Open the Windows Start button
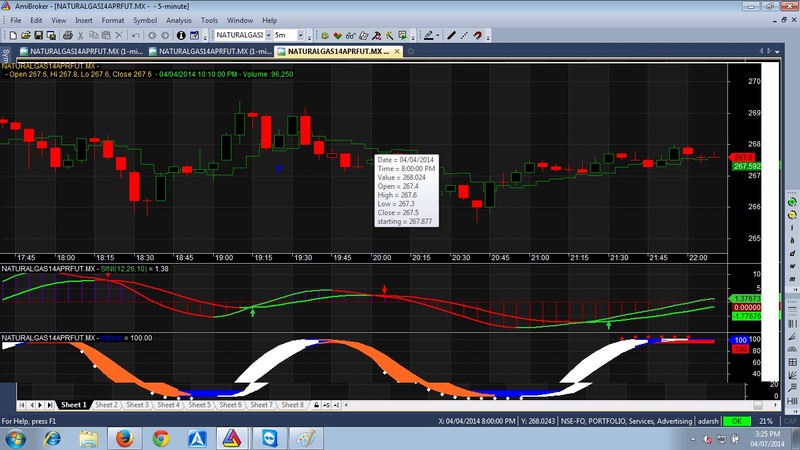This screenshot has width=800, height=450. (15, 438)
